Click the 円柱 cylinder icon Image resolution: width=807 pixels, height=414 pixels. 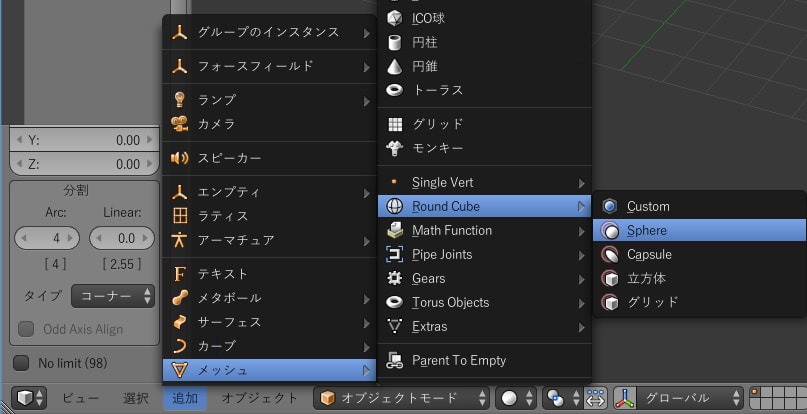click(394, 42)
